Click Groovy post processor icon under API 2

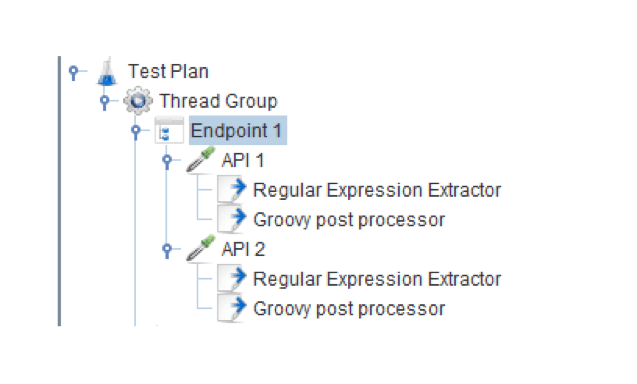232,308
